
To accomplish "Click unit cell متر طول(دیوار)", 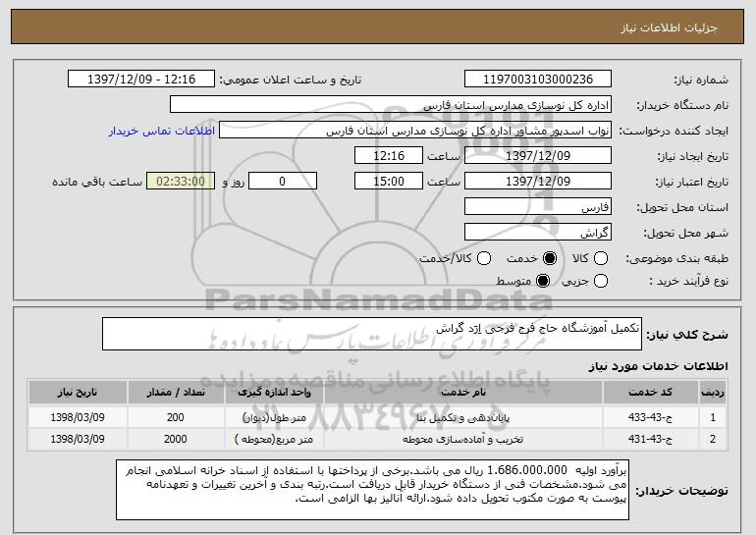I will (274, 418).
